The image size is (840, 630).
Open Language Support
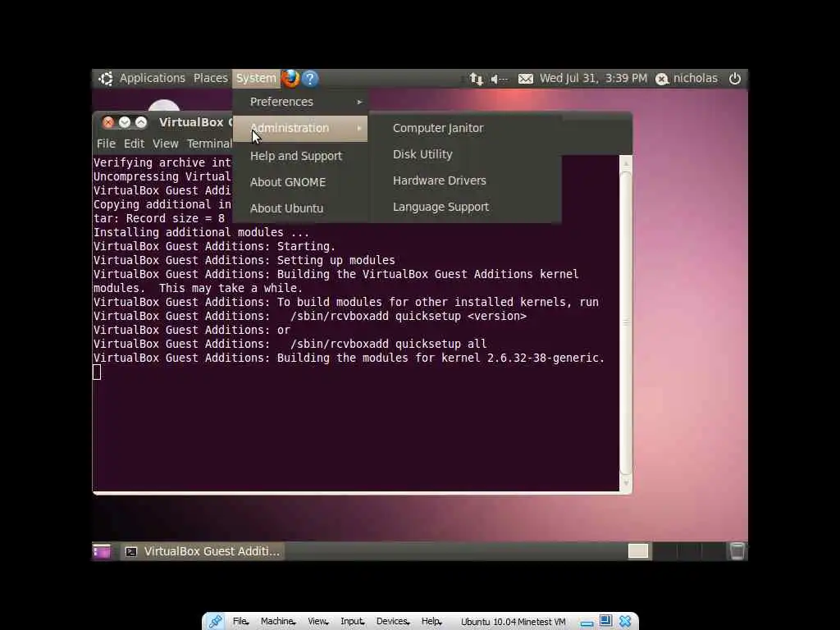(465, 207)
